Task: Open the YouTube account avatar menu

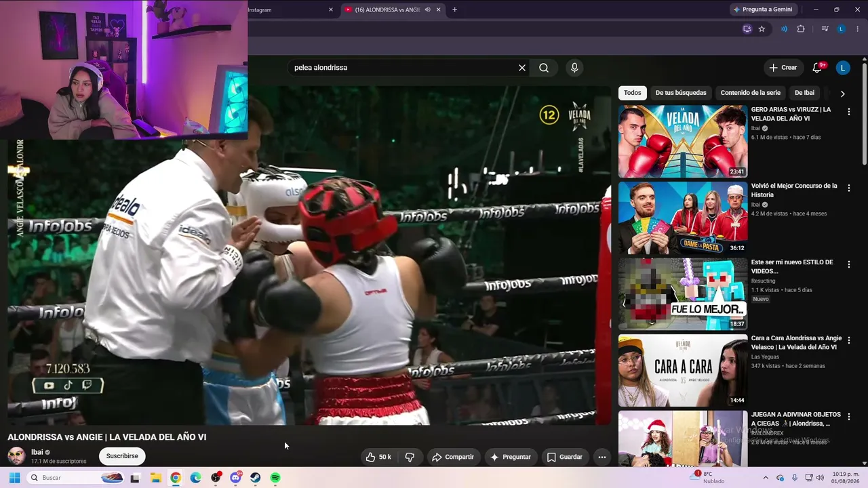Action: [843, 68]
